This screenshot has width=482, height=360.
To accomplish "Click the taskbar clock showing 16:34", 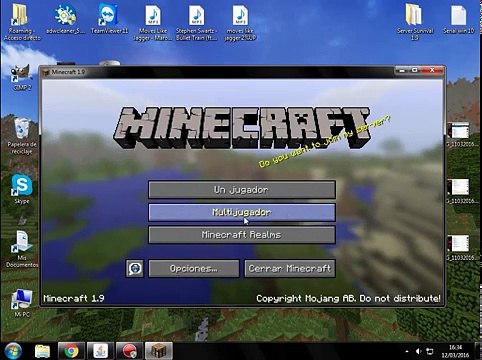I will (x=455, y=351).
